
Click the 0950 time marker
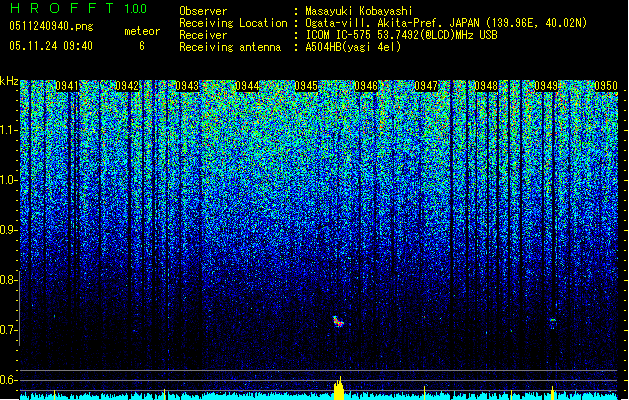[x=606, y=86]
